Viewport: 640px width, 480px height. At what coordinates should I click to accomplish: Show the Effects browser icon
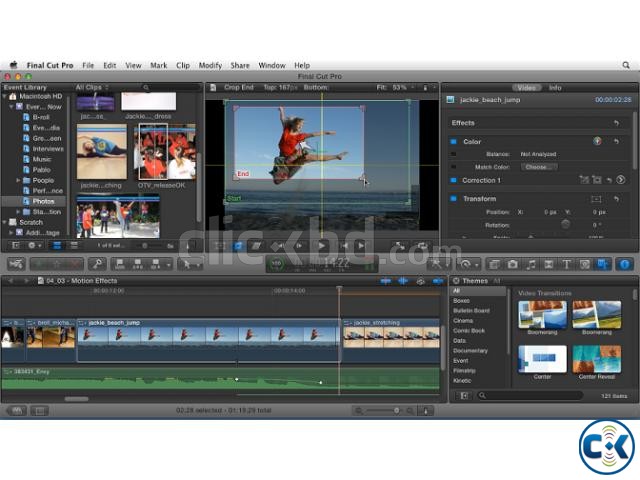(x=494, y=264)
